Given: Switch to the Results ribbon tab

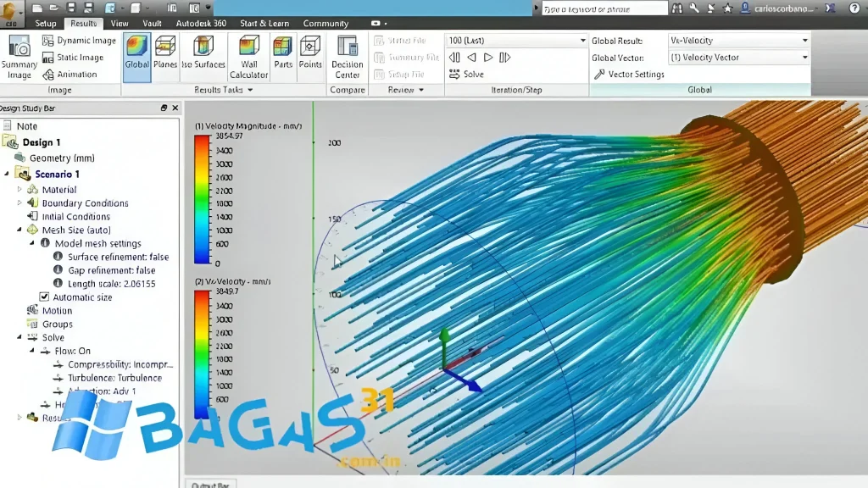Looking at the screenshot, I should pyautogui.click(x=84, y=23).
